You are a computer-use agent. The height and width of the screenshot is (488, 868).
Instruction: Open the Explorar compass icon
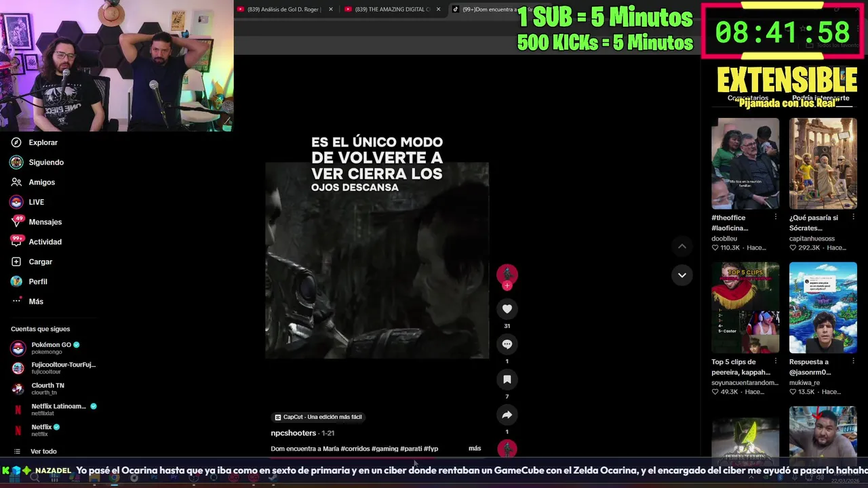click(x=16, y=142)
